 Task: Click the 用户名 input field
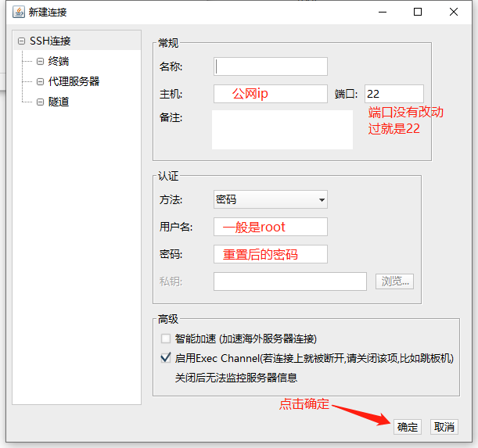271,227
